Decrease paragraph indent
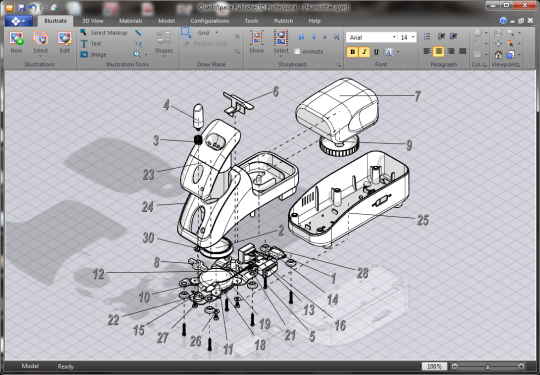The width and height of the screenshot is (540, 375). [x=441, y=36]
